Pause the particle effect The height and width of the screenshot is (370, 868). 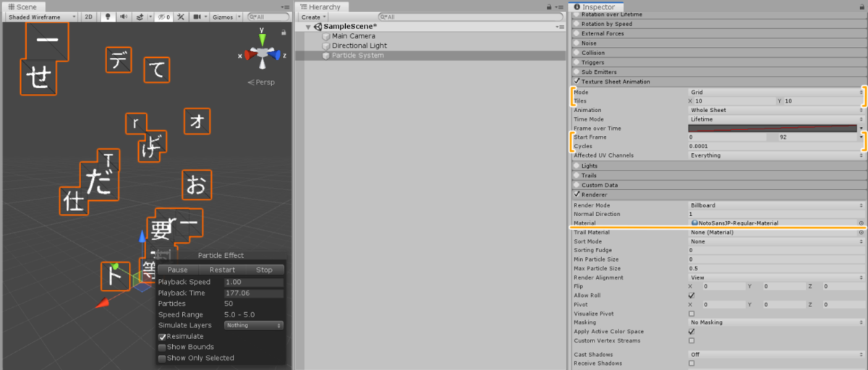pyautogui.click(x=177, y=270)
